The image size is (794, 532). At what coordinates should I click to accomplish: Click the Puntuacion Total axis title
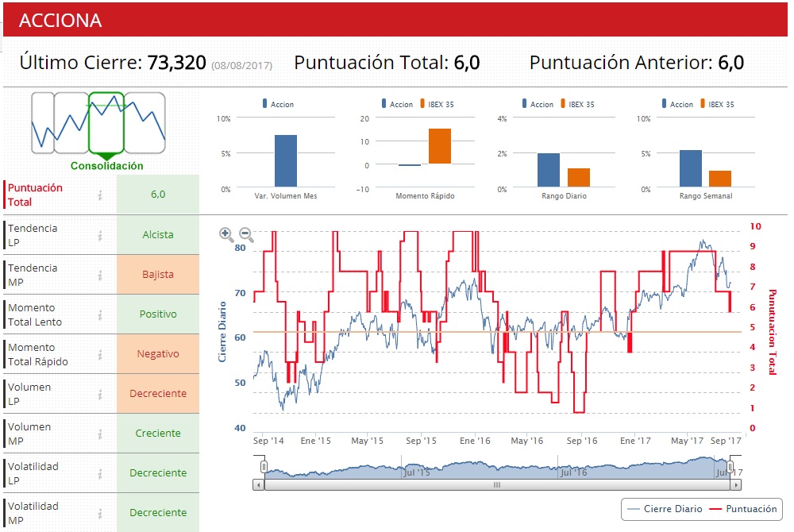pos(773,332)
